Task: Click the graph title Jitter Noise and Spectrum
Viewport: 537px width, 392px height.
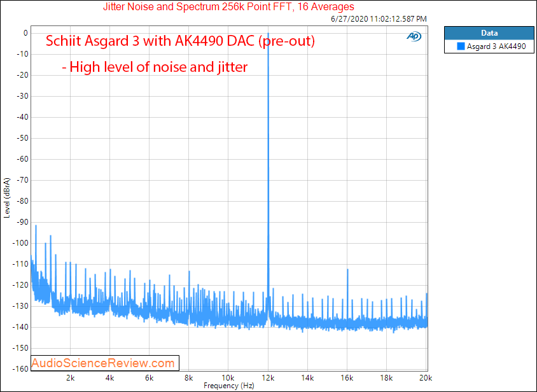Action: (x=228, y=6)
